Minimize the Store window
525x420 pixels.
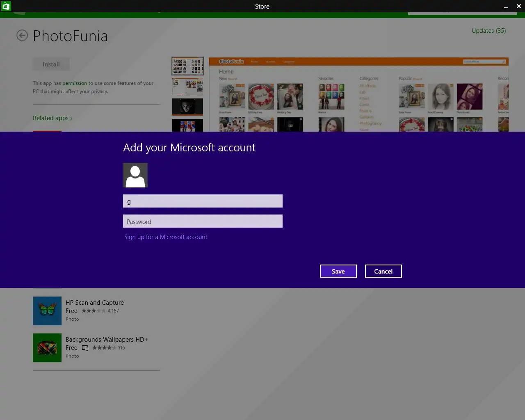click(506, 7)
